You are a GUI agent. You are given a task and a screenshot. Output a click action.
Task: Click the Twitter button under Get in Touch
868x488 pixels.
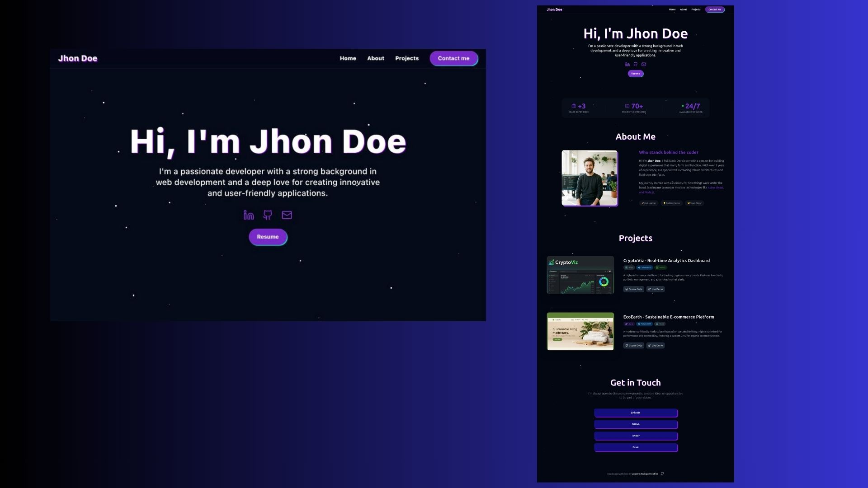[x=636, y=436]
